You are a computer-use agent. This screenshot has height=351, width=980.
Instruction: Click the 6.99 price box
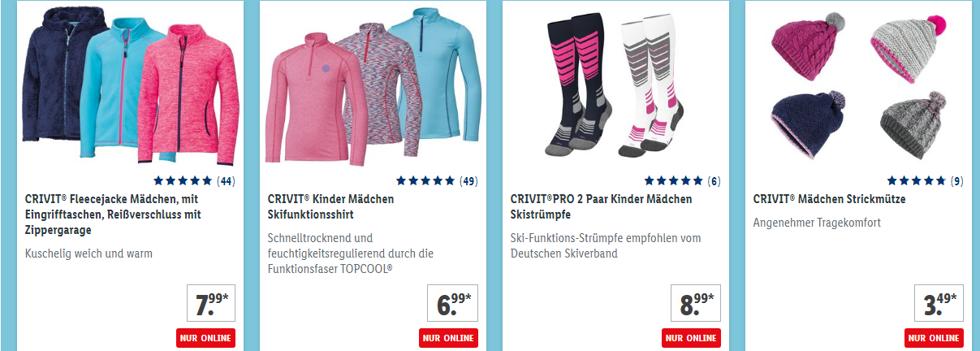[x=452, y=303]
